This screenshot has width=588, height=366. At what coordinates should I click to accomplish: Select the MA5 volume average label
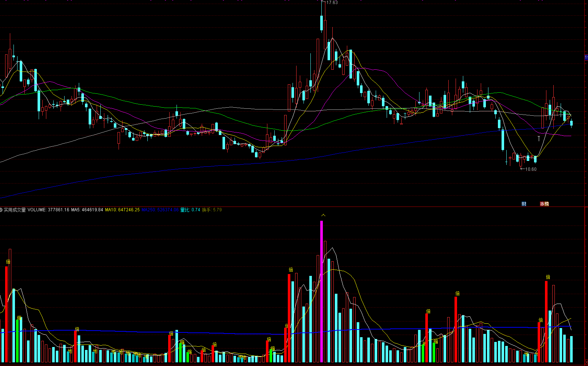87,210
